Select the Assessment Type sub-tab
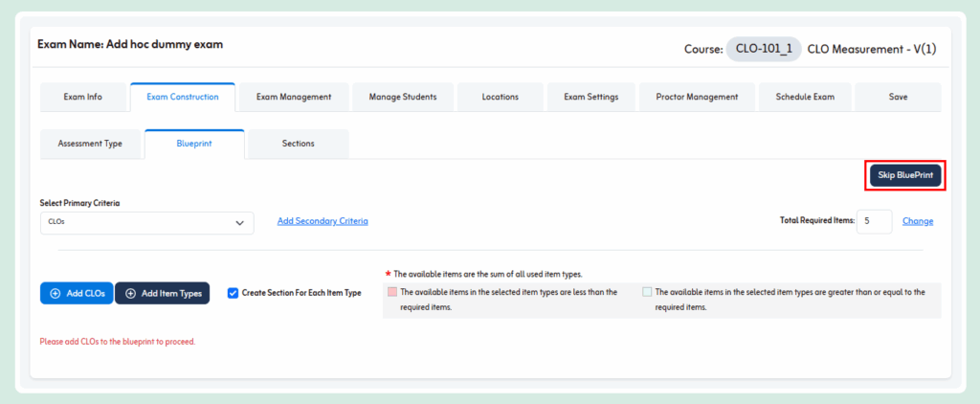This screenshot has width=980, height=404. click(90, 144)
